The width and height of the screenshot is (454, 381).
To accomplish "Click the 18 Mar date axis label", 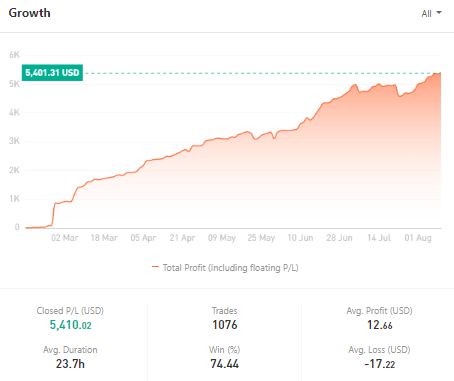I will [x=104, y=238].
